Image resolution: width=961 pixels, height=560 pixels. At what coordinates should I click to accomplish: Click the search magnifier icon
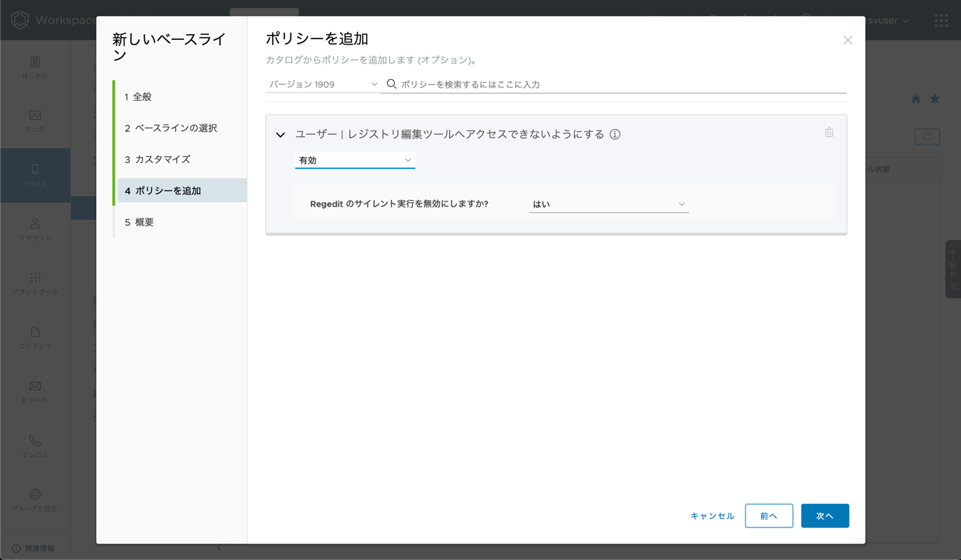tap(391, 84)
